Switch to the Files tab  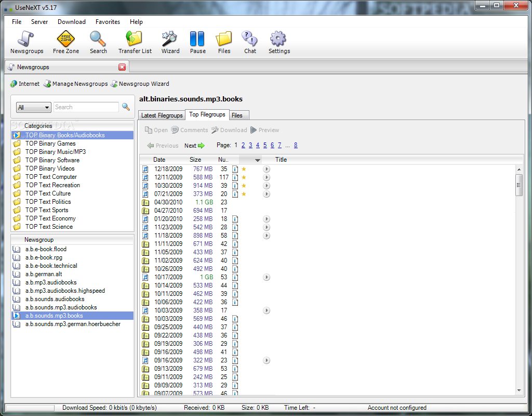[239, 115]
